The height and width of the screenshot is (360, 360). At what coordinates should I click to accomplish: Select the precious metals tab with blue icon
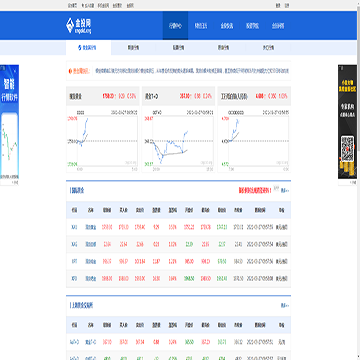pos(88,48)
